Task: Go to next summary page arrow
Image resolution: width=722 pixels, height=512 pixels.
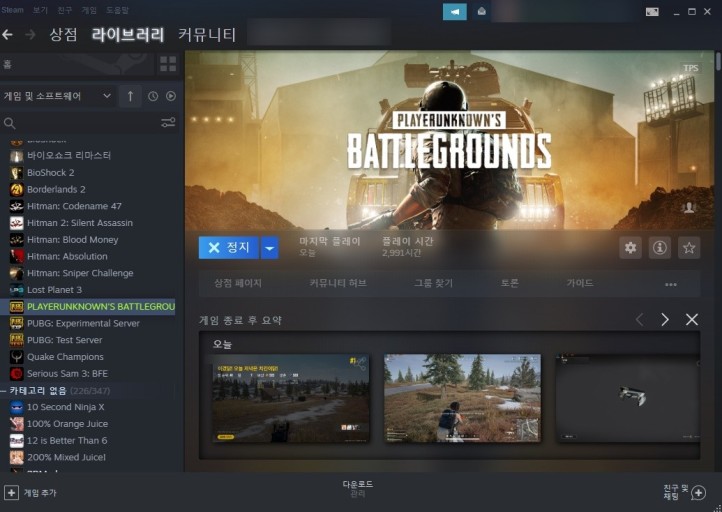Action: pos(665,320)
